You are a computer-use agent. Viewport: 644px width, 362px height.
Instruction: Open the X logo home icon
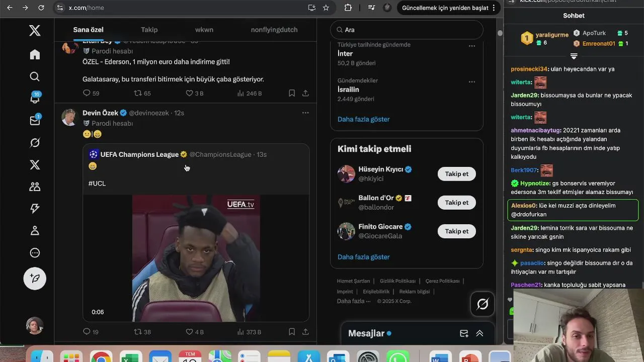click(x=35, y=31)
